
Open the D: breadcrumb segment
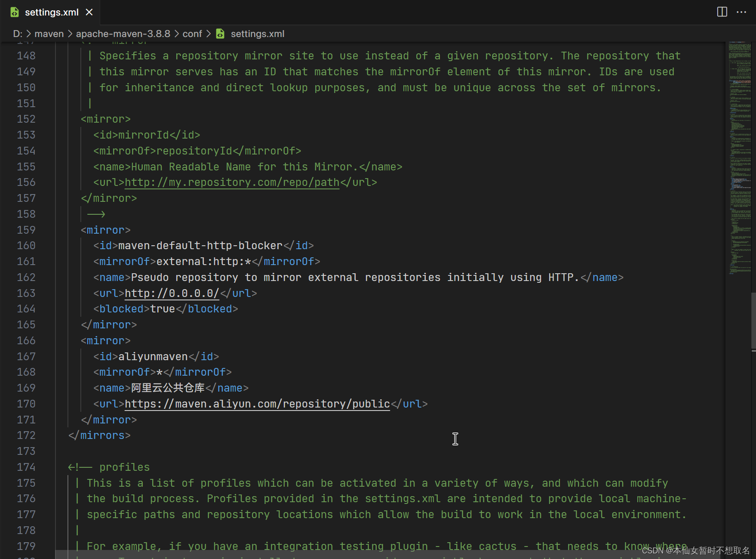click(18, 34)
